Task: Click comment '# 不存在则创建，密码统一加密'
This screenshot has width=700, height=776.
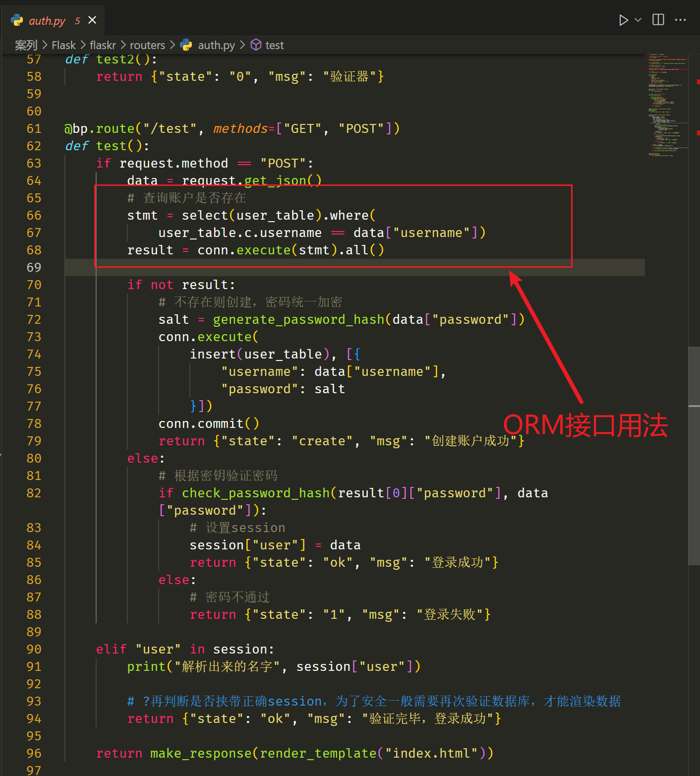Action: point(250,302)
